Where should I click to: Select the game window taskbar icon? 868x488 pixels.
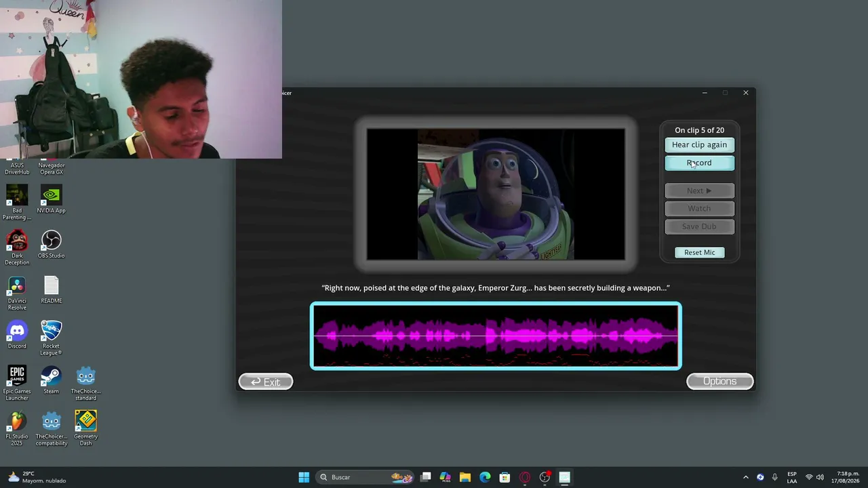tap(564, 477)
